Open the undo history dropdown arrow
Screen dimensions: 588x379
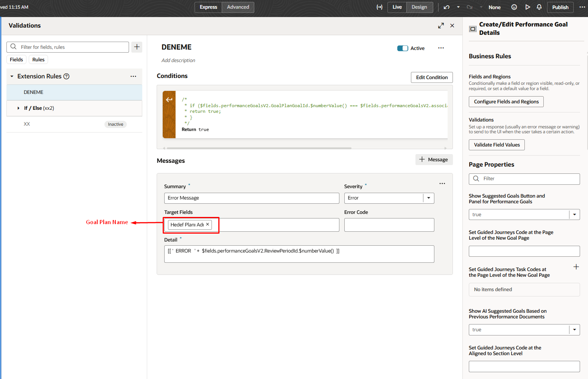(458, 7)
